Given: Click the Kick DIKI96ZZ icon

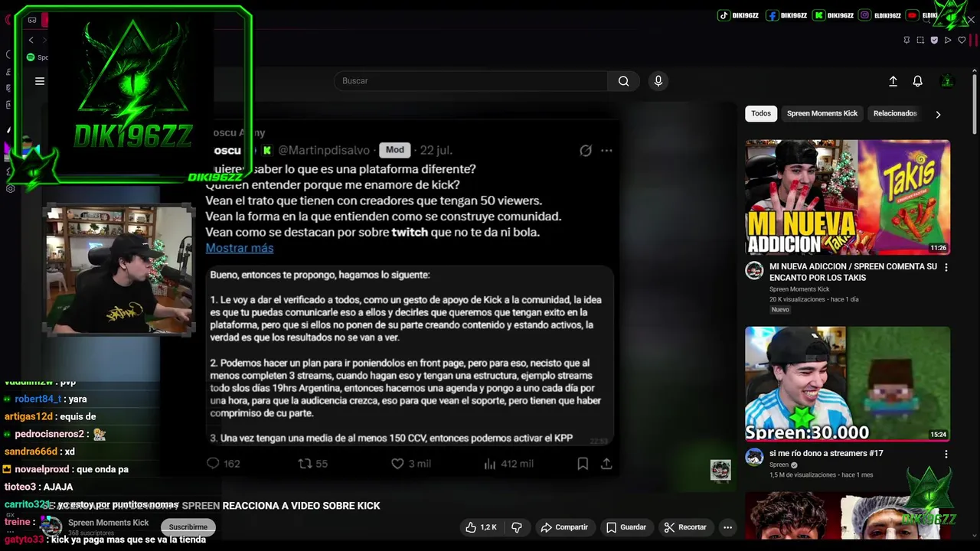Looking at the screenshot, I should pos(819,15).
